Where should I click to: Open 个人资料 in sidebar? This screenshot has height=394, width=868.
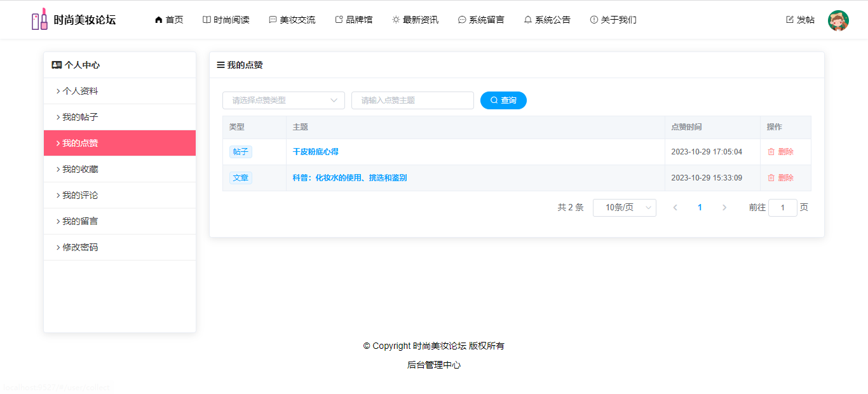click(80, 91)
